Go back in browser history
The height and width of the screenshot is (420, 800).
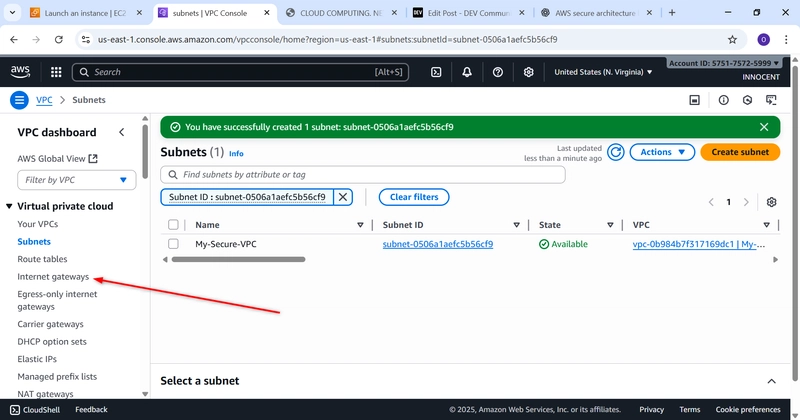14,39
